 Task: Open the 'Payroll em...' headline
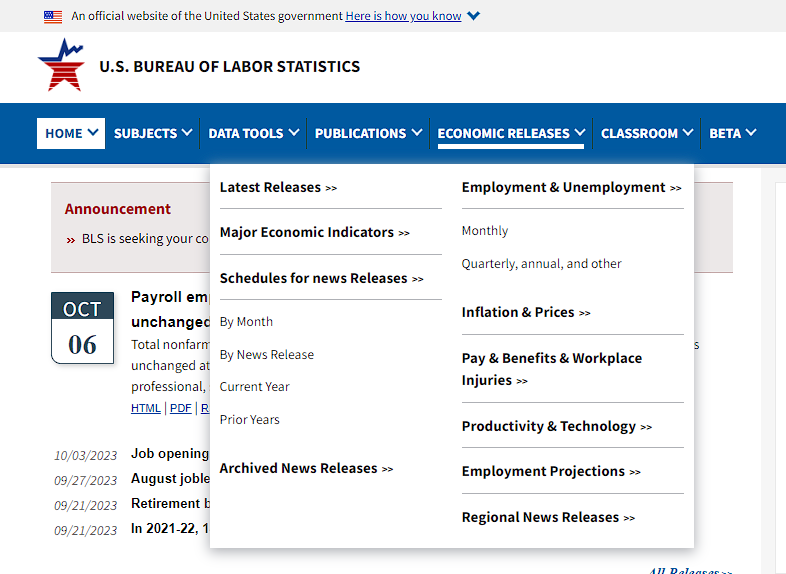tap(170, 309)
